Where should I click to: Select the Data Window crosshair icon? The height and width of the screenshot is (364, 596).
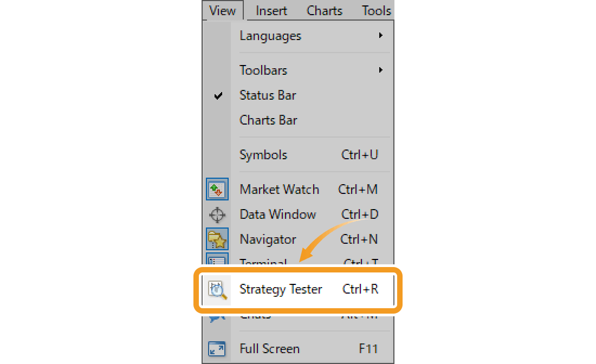click(x=217, y=214)
